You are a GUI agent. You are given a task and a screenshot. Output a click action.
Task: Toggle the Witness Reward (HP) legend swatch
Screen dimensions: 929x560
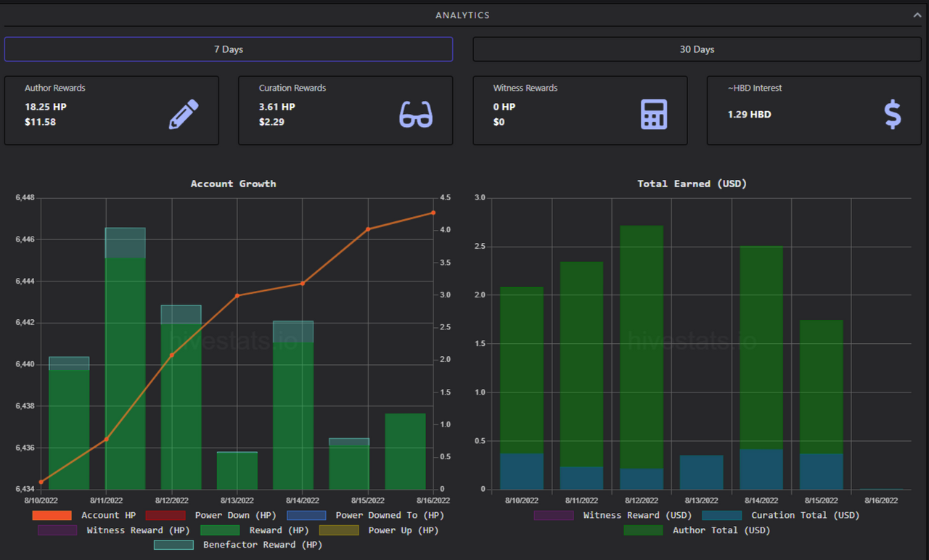click(x=57, y=530)
